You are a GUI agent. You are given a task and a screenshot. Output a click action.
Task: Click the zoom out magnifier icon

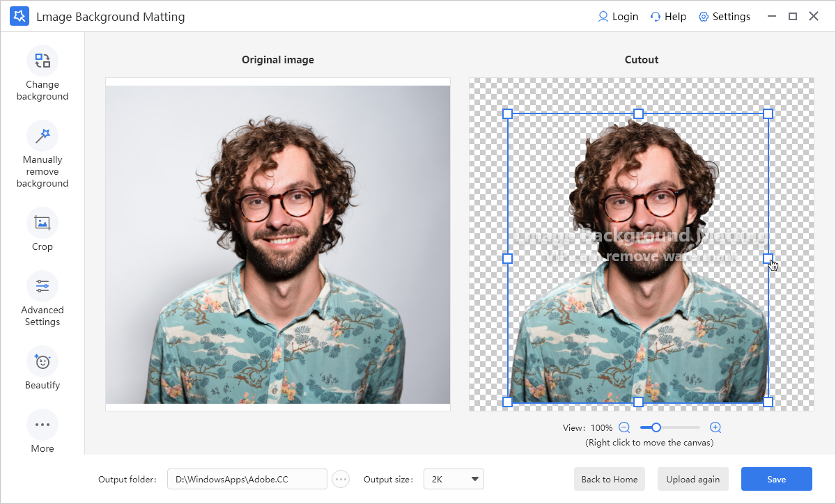tap(624, 427)
